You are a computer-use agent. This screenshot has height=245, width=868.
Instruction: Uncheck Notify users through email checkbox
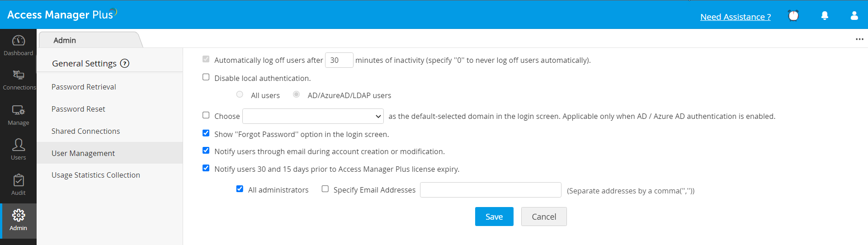coord(206,151)
